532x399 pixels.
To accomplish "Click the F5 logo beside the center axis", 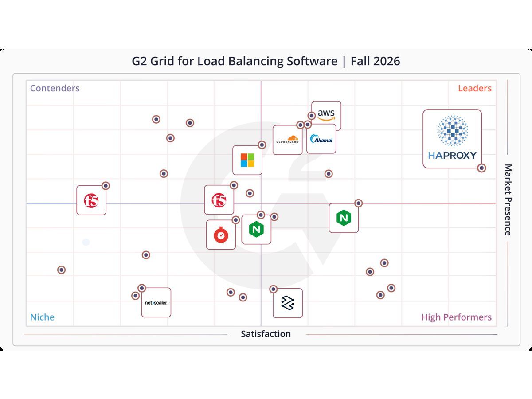I will click(219, 200).
